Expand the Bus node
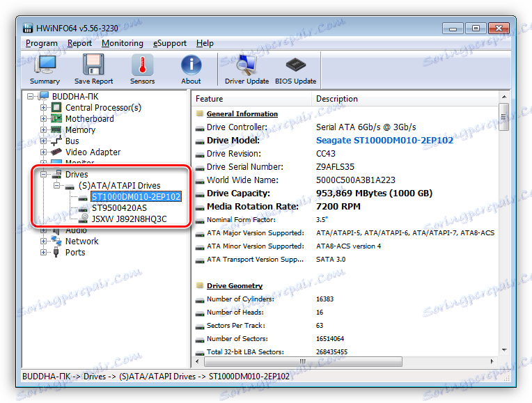 click(x=43, y=141)
